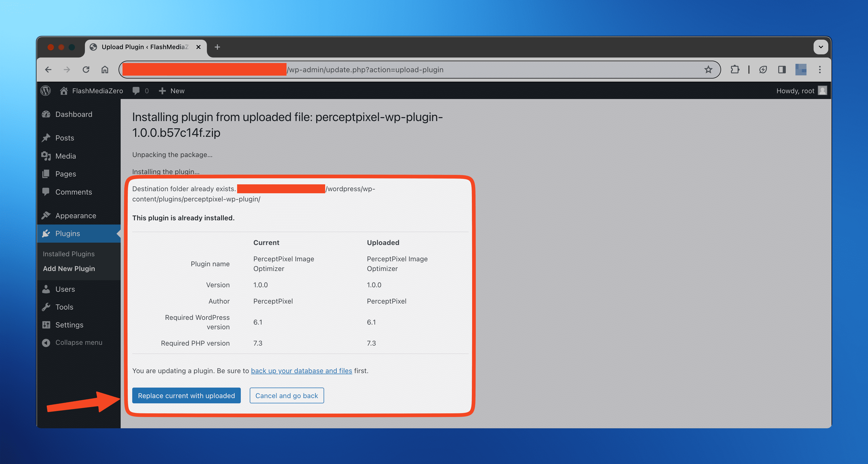This screenshot has height=464, width=868.
Task: Open a new browser tab
Action: [x=217, y=47]
